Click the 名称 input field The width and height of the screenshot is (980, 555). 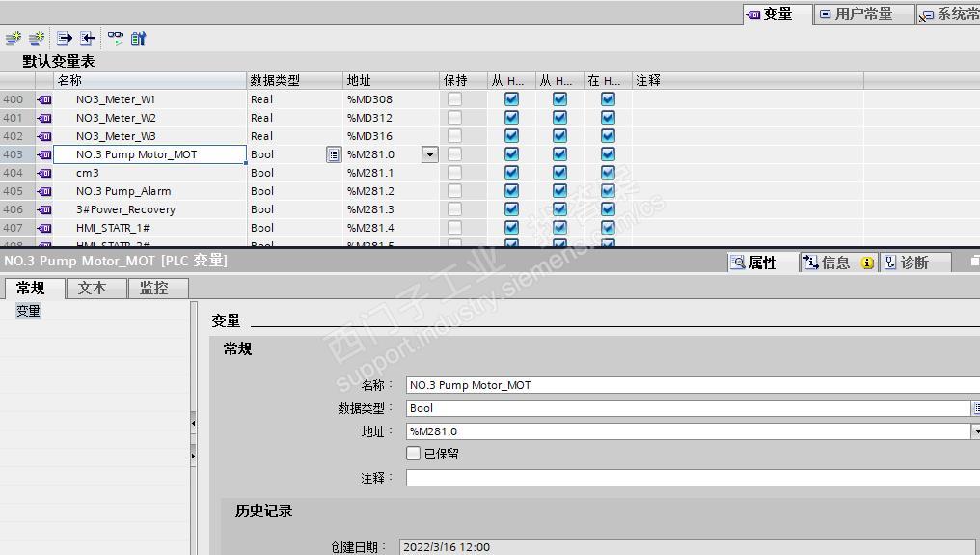point(693,385)
